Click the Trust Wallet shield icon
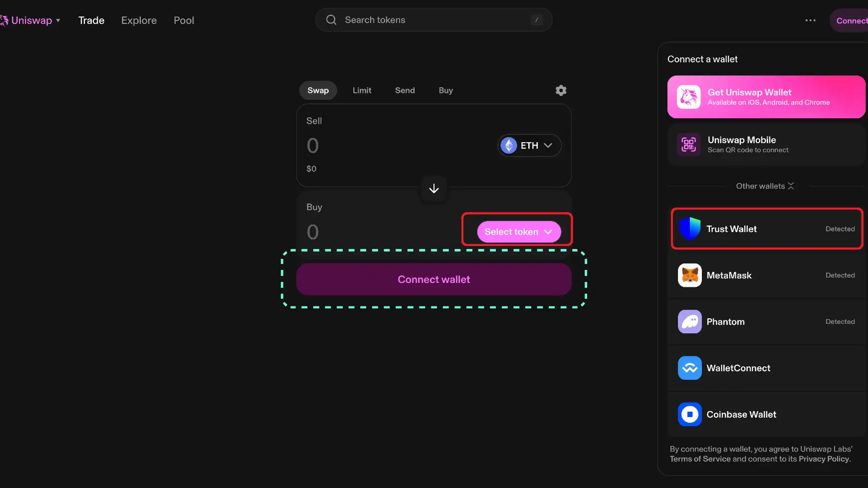868x488 pixels. (690, 229)
